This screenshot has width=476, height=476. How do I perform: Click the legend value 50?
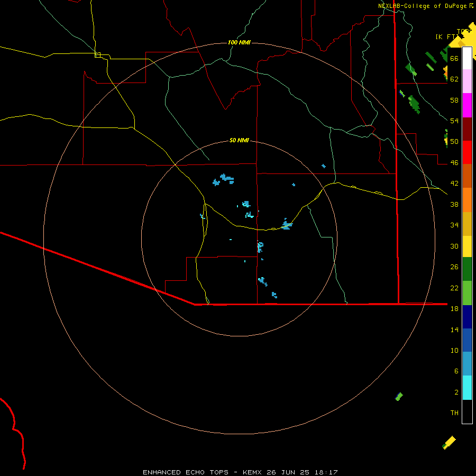pyautogui.click(x=454, y=142)
